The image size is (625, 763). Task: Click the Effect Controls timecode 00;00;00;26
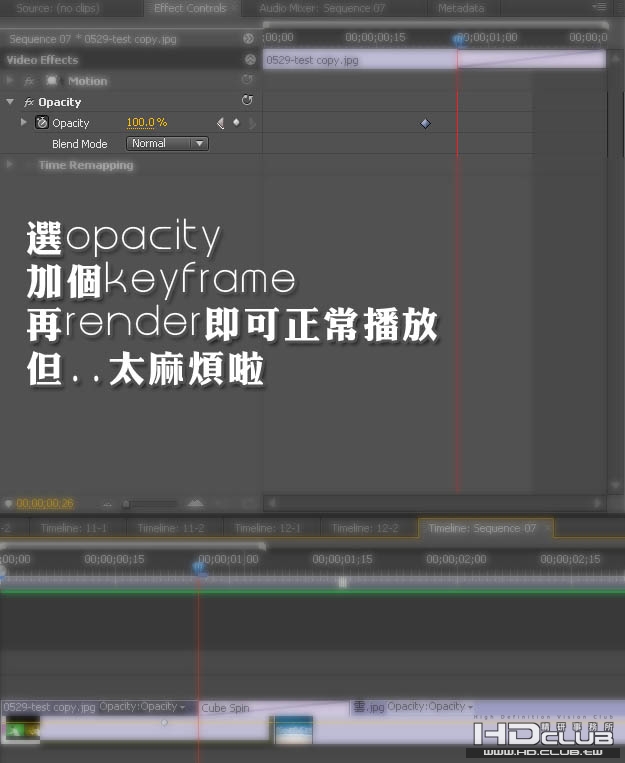[45, 503]
